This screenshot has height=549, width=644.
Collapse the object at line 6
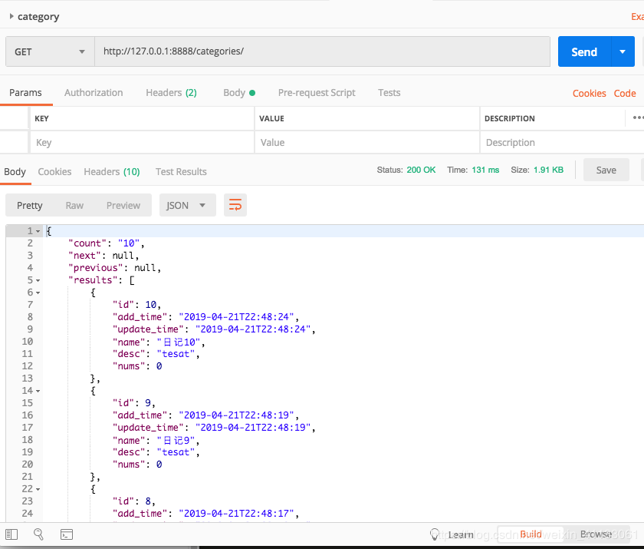38,293
